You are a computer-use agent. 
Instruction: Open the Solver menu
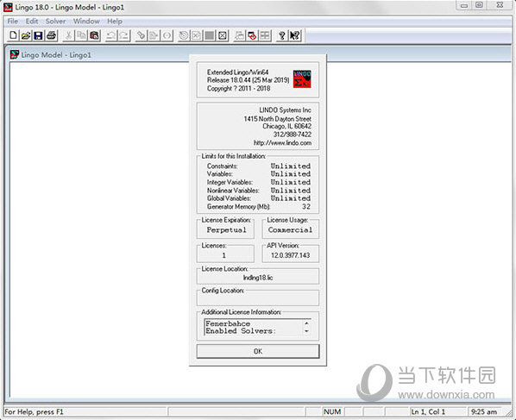[55, 21]
